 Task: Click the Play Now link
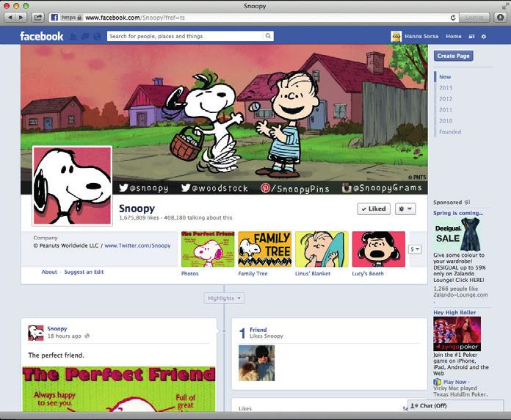click(454, 382)
